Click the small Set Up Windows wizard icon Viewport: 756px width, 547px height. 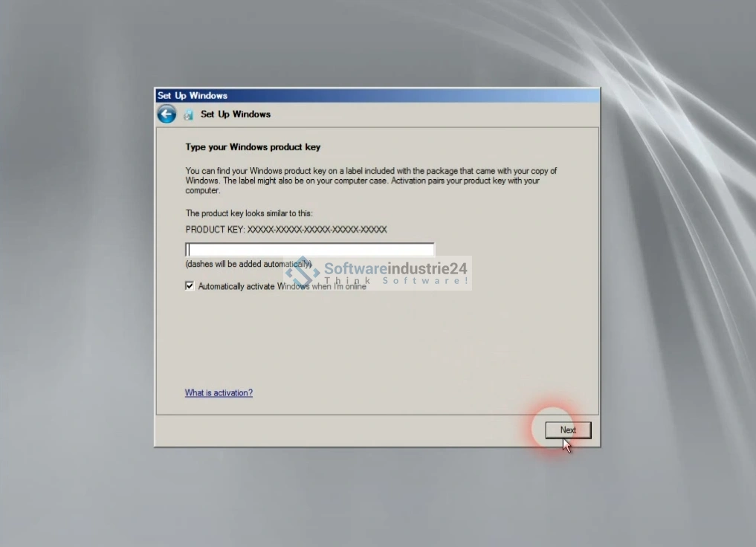[x=189, y=114]
